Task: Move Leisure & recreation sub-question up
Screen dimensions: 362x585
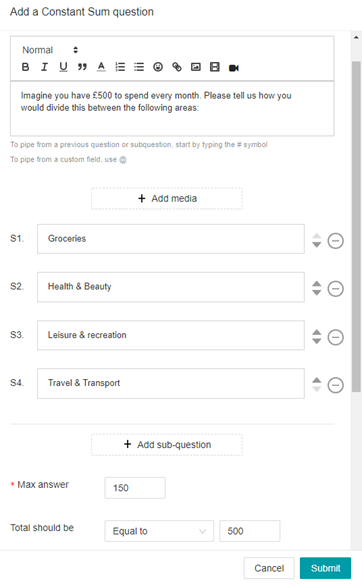Action: (316, 332)
